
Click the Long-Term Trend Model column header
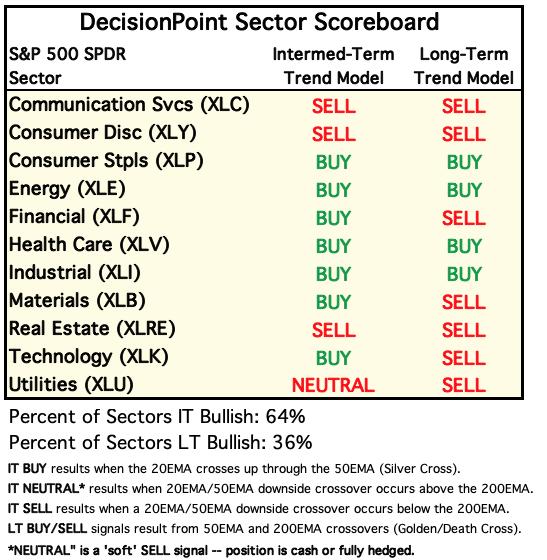[x=464, y=66]
